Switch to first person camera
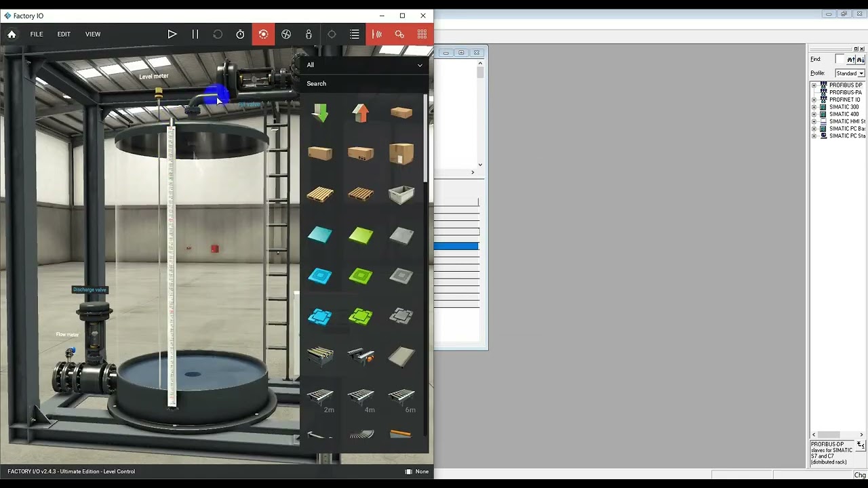This screenshot has height=488, width=868. click(x=309, y=34)
